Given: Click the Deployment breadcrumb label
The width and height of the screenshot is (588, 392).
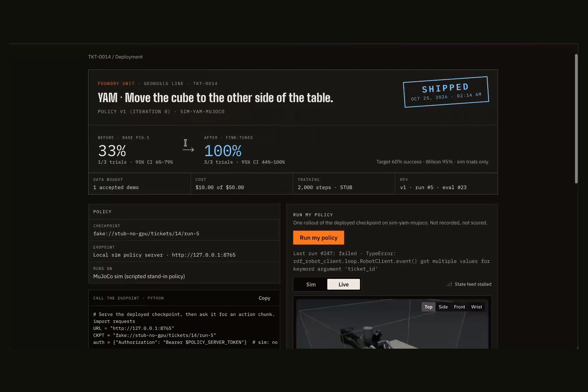Looking at the screenshot, I should click(129, 57).
